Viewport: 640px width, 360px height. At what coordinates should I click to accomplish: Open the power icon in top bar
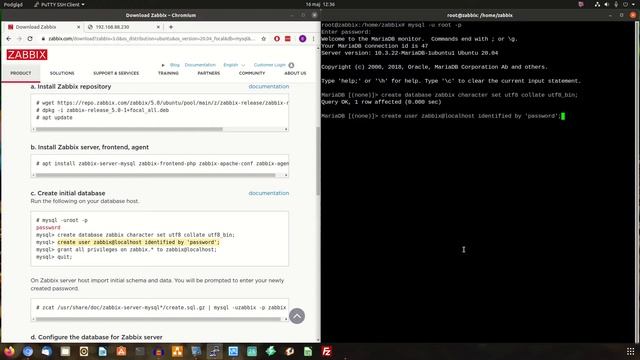click(625, 4)
